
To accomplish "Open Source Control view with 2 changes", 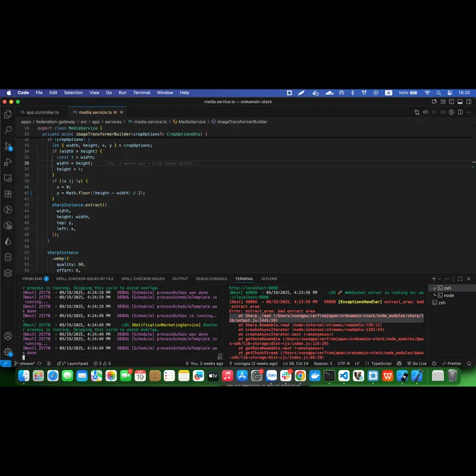I will point(8,146).
